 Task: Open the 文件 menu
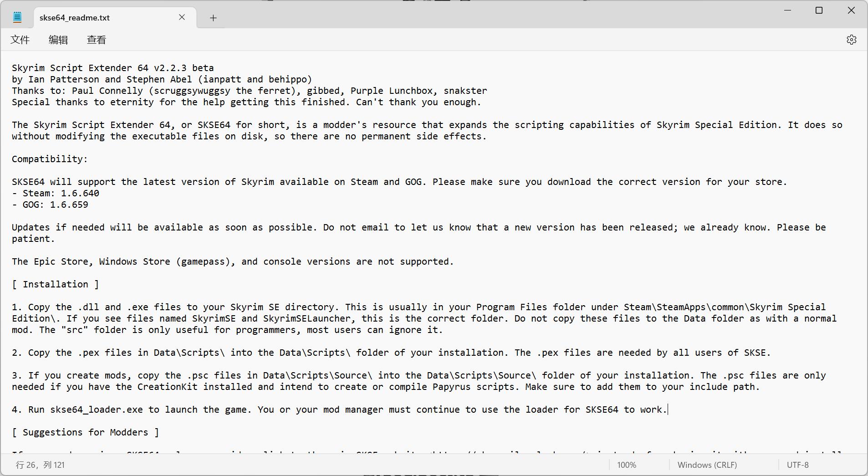coord(20,40)
